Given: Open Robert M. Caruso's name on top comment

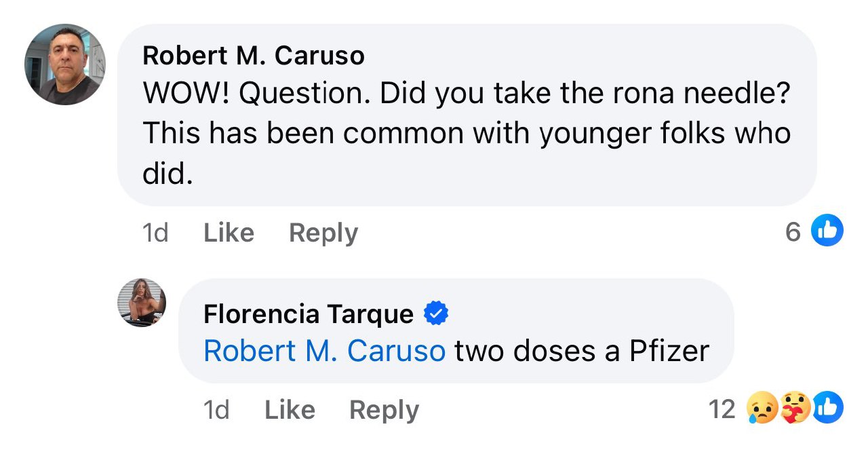Looking at the screenshot, I should click(254, 56).
